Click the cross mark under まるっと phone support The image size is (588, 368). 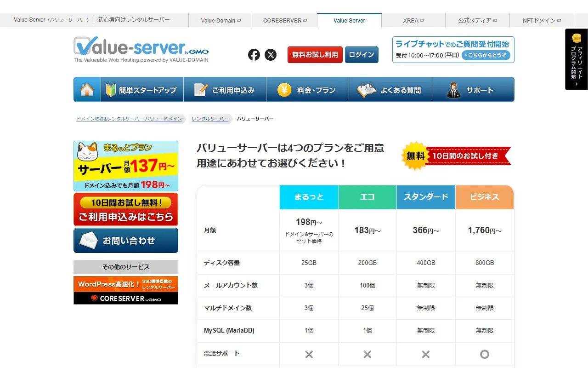309,354
